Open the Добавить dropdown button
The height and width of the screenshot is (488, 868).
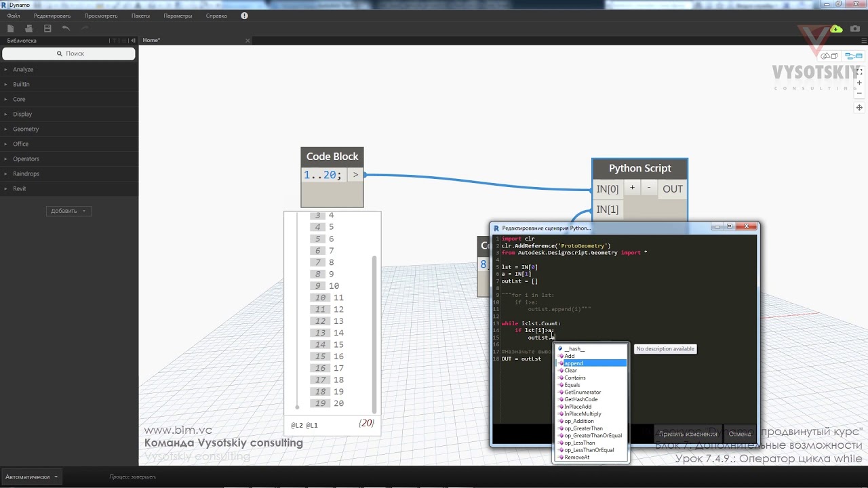pos(69,211)
